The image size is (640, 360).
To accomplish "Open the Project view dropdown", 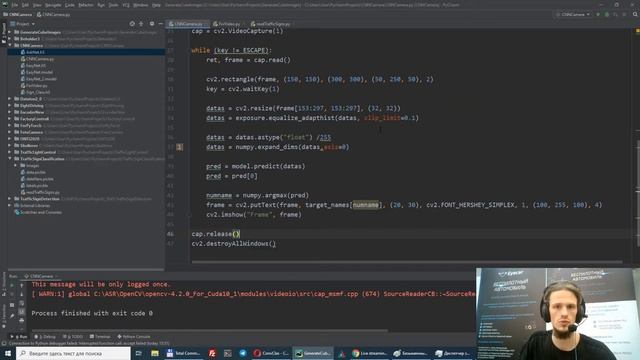I will [x=23, y=24].
